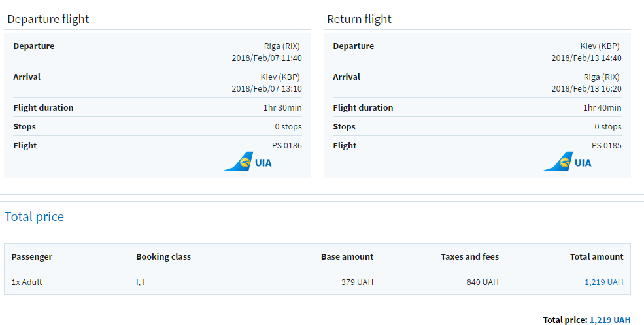644x325 pixels.
Task: Click the UIA logo under the return flight
Action: click(568, 162)
